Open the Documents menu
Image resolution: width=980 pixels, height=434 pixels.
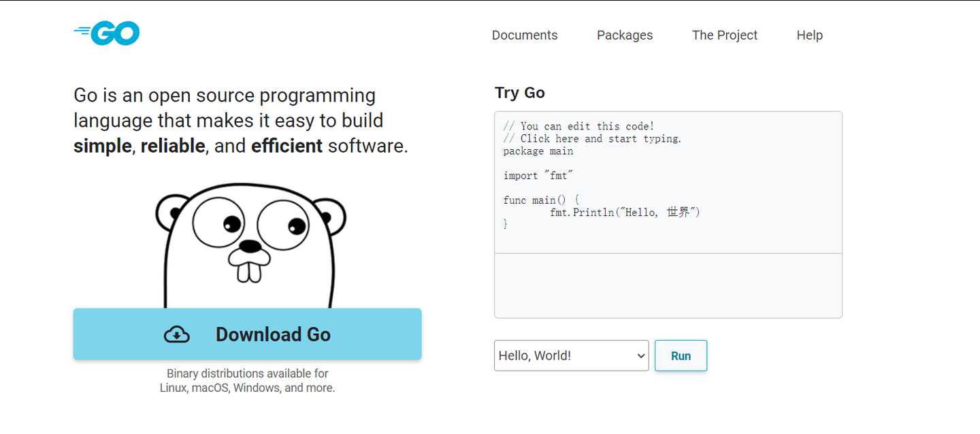coord(524,35)
